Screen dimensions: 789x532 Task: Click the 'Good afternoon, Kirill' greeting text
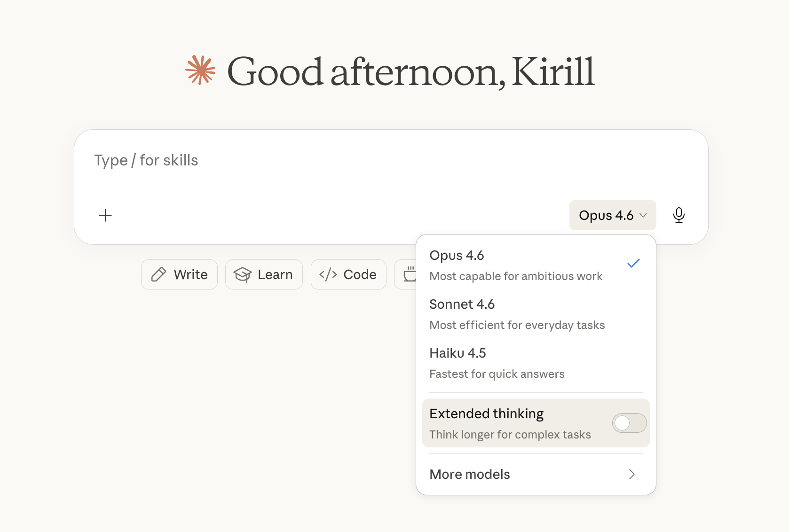[x=410, y=71]
